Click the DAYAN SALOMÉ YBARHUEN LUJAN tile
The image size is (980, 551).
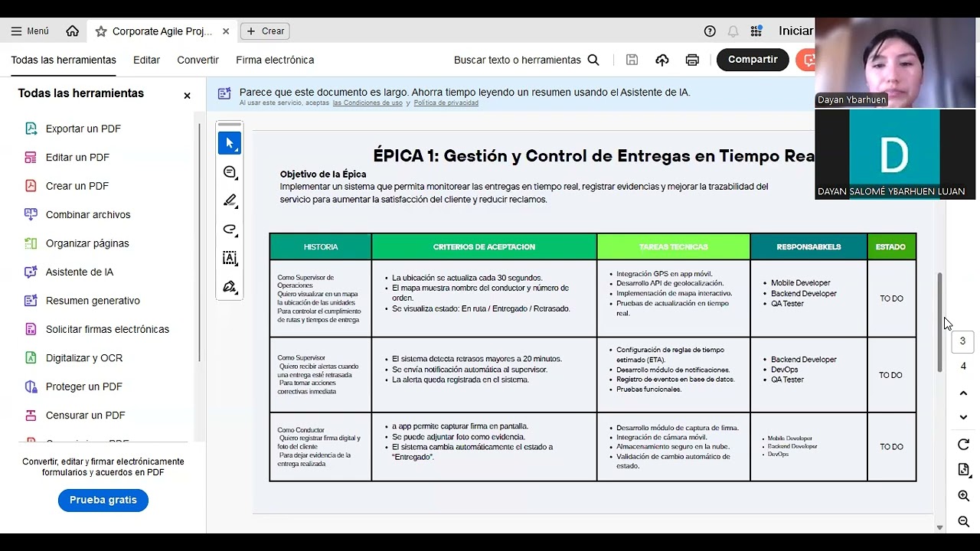896,154
